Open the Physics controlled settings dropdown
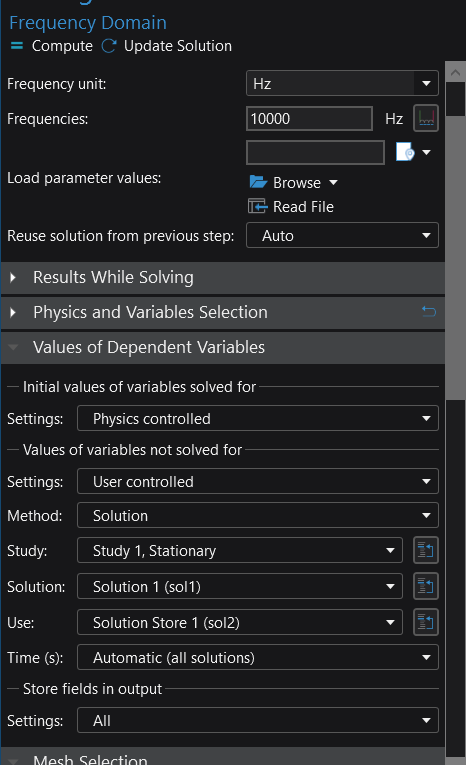 coord(258,419)
